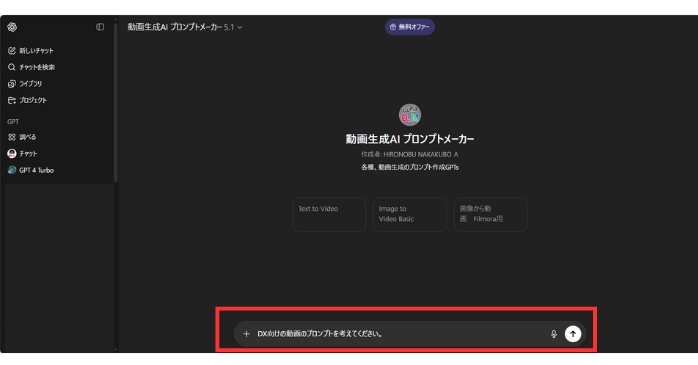The height and width of the screenshot is (365, 698).
Task: Choose the Text to Video starter prompt
Action: [x=329, y=215]
